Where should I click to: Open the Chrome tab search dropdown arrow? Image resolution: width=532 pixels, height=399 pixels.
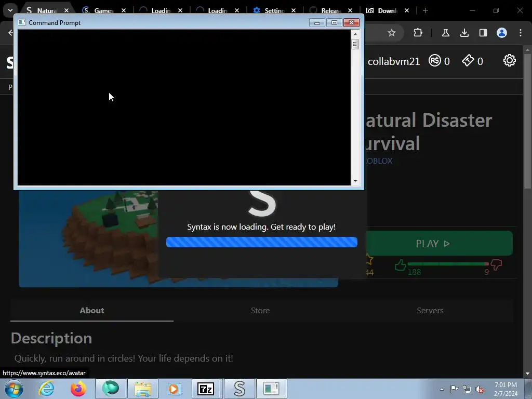tap(10, 10)
